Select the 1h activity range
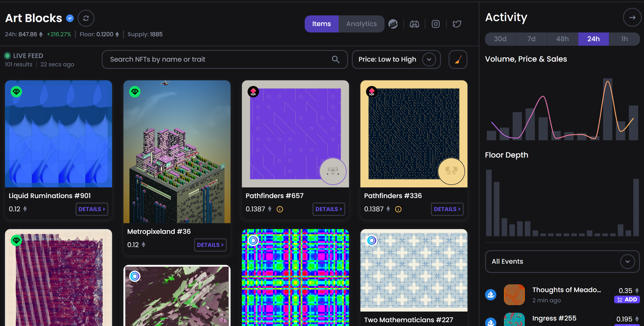The width and height of the screenshot is (644, 326). click(x=624, y=39)
